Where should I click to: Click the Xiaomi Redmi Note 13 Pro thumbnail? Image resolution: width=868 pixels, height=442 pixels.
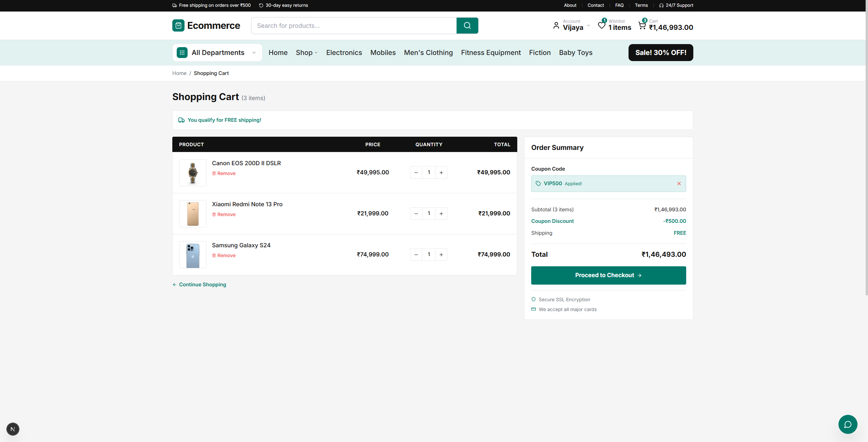tap(193, 214)
